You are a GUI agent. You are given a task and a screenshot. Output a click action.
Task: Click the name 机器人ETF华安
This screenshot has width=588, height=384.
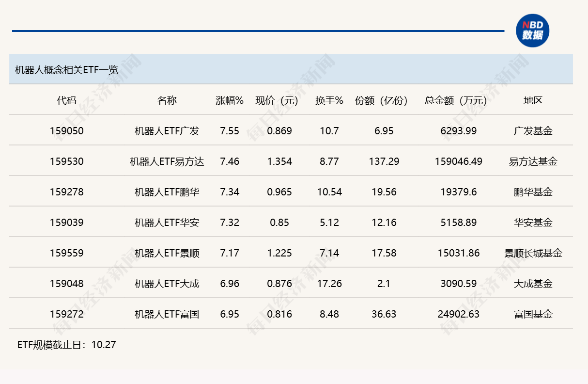167,223
